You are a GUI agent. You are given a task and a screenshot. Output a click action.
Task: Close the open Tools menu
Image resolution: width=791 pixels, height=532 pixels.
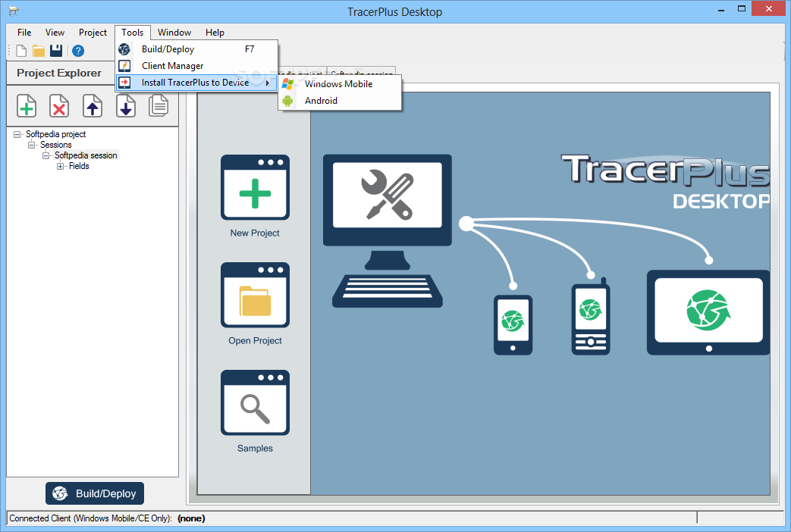click(133, 33)
